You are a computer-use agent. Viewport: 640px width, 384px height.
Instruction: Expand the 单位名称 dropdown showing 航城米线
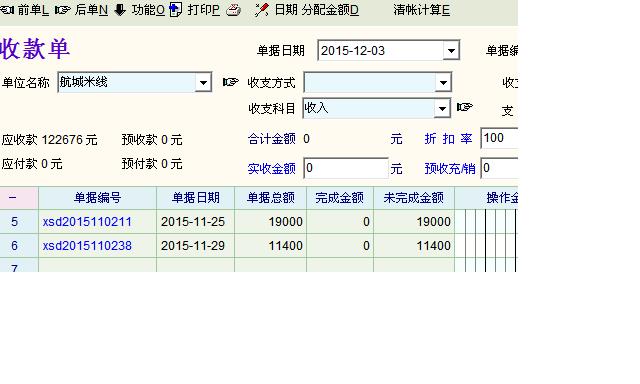pos(203,83)
